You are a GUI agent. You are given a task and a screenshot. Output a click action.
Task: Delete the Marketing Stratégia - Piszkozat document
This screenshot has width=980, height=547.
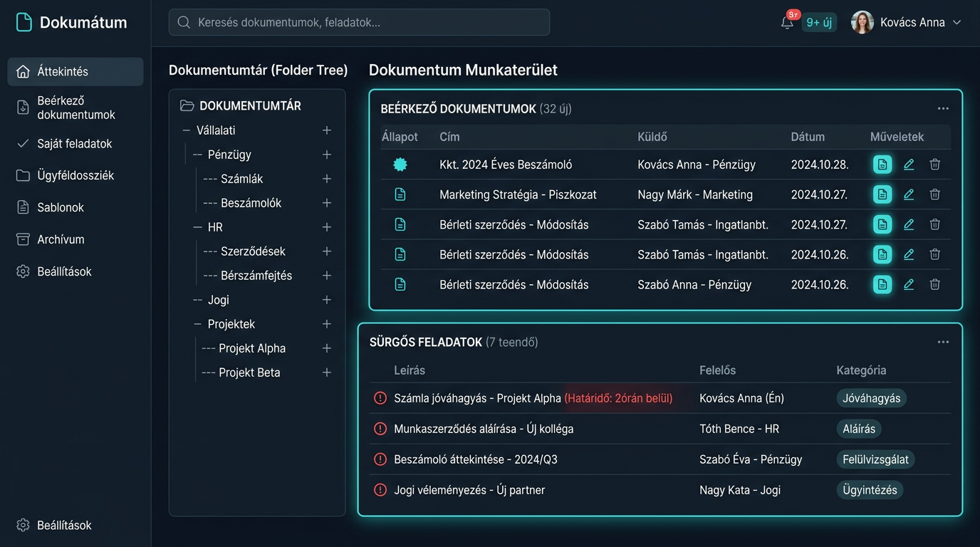(x=935, y=194)
